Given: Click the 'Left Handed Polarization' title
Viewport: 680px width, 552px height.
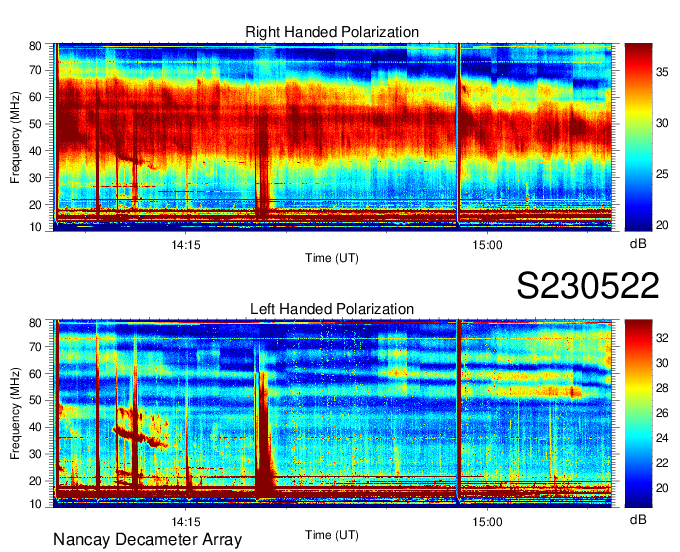Looking at the screenshot, I should [x=332, y=309].
